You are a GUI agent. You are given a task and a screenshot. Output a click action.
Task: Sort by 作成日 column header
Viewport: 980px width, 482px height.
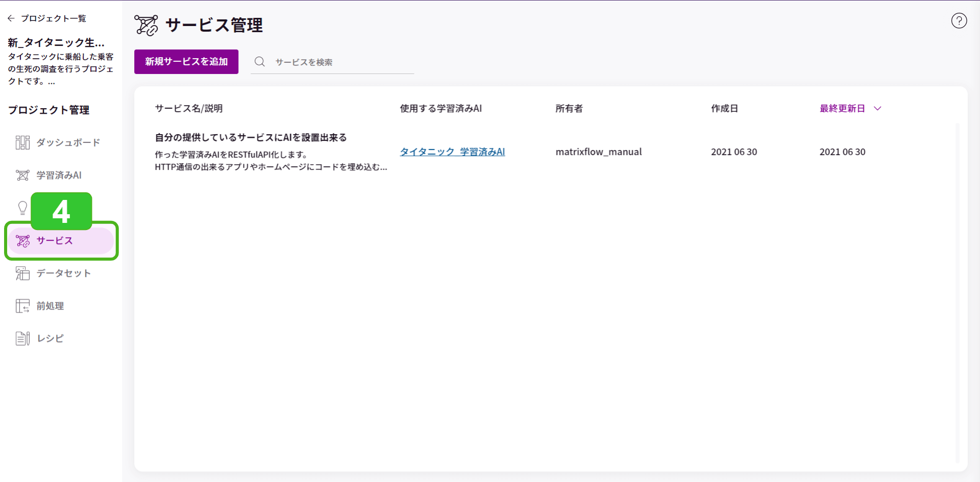[724, 109]
